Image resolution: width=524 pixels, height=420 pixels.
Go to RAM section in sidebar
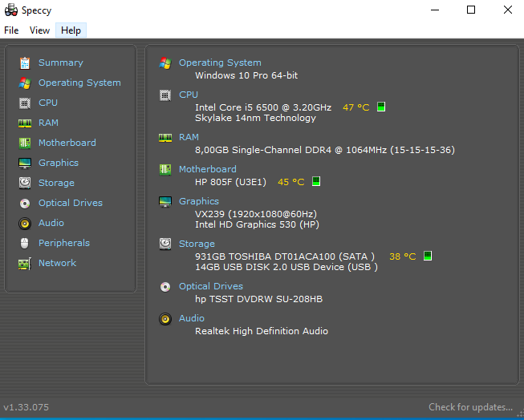pyautogui.click(x=48, y=123)
